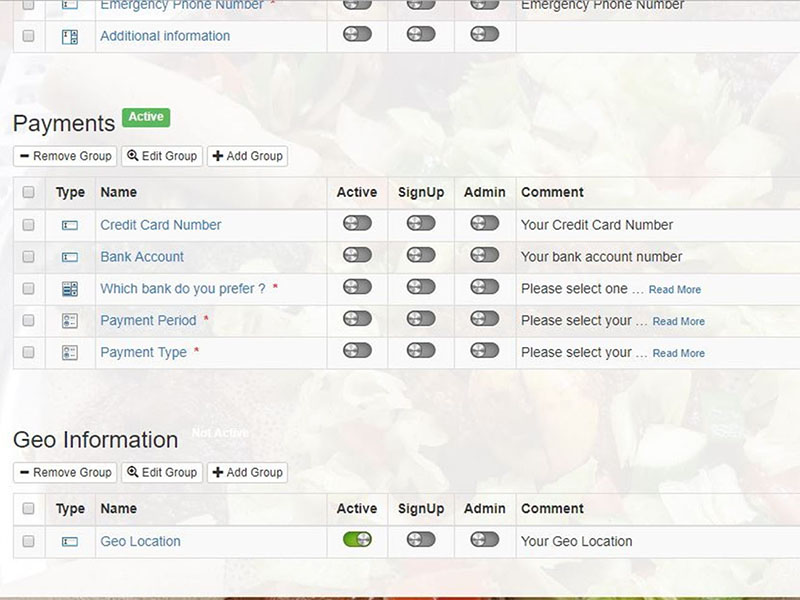Open the Geo Location field link
The height and width of the screenshot is (600, 800).
(140, 541)
